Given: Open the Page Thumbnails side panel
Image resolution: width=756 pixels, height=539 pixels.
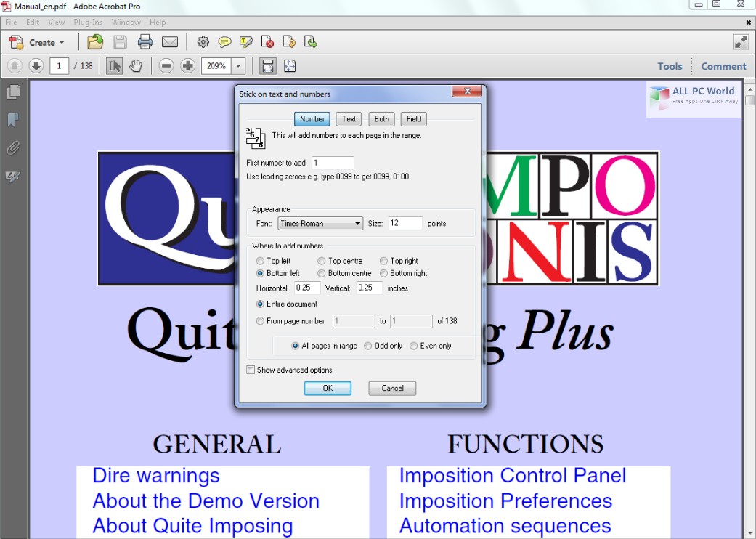Looking at the screenshot, I should (x=14, y=92).
